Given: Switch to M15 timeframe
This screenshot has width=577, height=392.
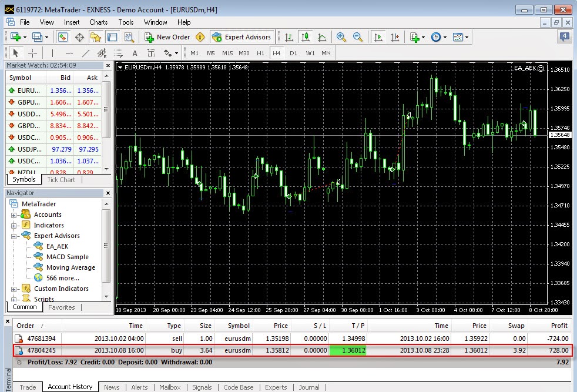Looking at the screenshot, I should pyautogui.click(x=227, y=53).
